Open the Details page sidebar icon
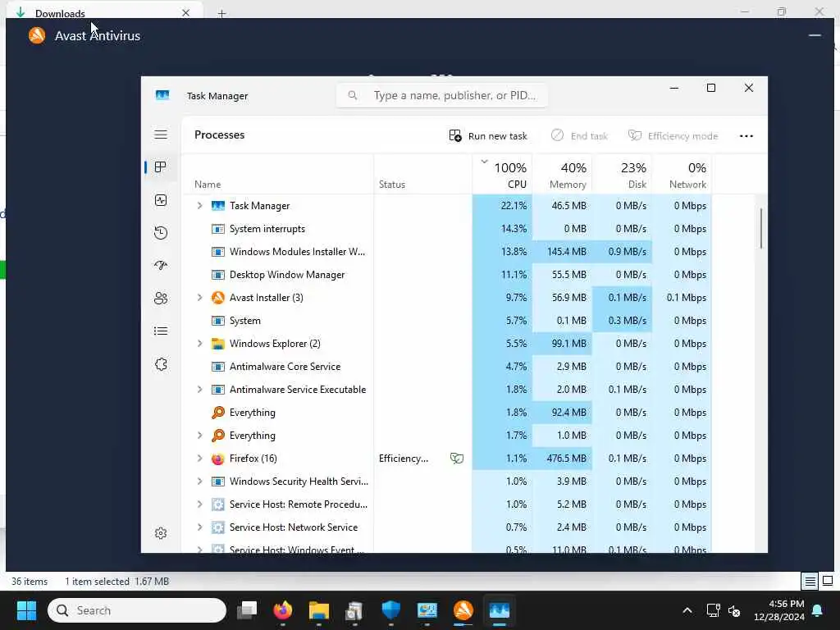This screenshot has height=630, width=840. (x=161, y=331)
